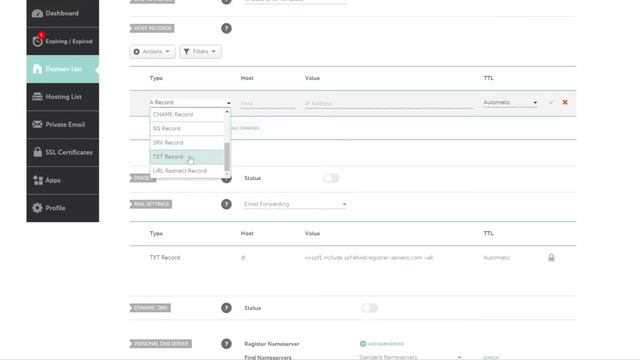Click the Value header of the host records table
The image size is (640, 360).
tap(312, 78)
